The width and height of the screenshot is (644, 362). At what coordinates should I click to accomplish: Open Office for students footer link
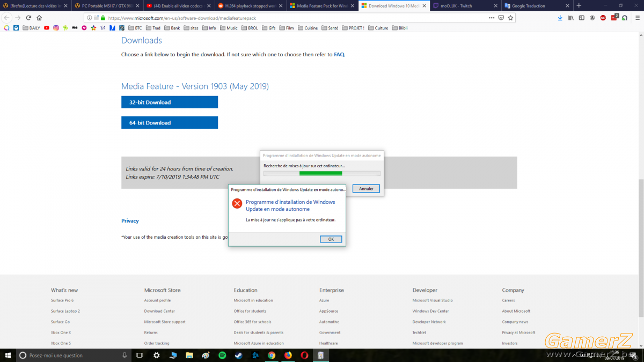pos(250,311)
